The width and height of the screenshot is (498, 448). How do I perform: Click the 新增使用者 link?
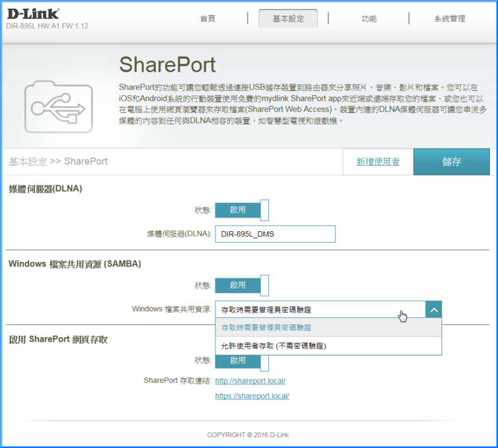coord(378,162)
